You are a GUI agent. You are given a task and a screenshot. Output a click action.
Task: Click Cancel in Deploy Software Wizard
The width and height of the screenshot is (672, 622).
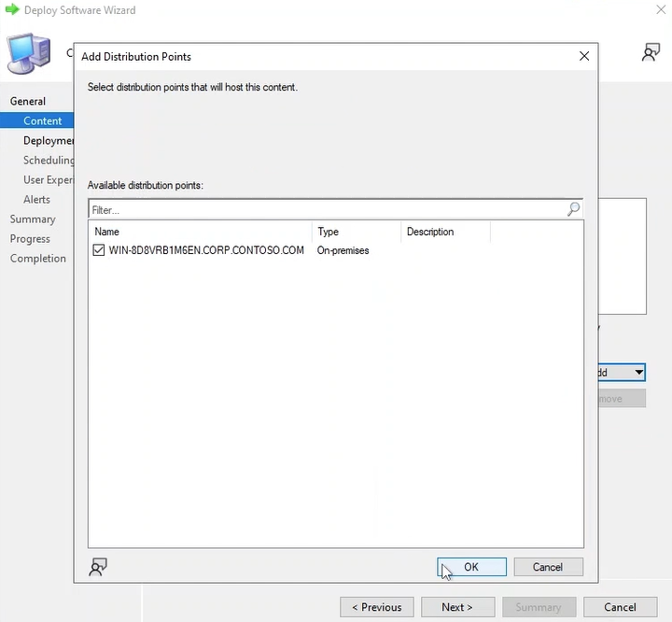pyautogui.click(x=620, y=607)
